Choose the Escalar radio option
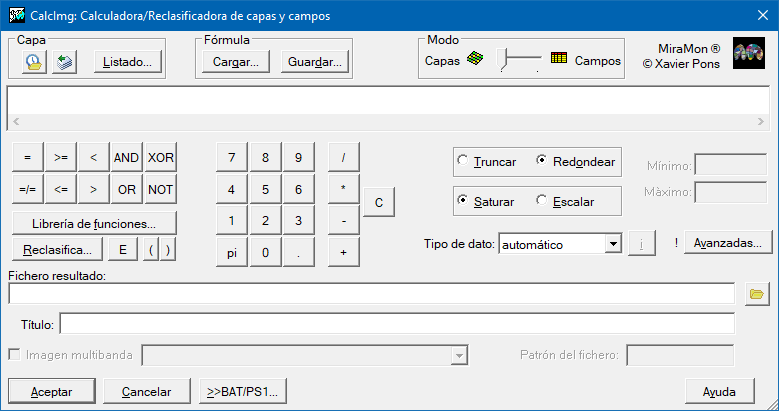The image size is (779, 411). (x=542, y=201)
